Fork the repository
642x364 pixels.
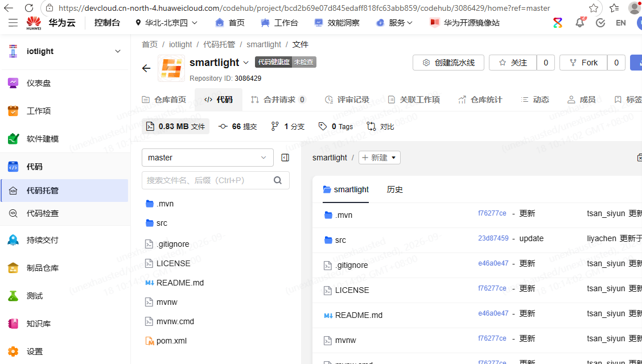(x=583, y=63)
